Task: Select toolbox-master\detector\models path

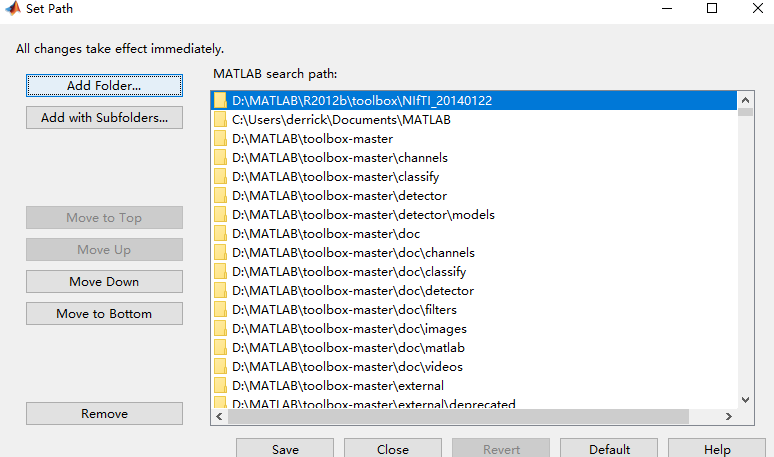Action: coord(474,215)
